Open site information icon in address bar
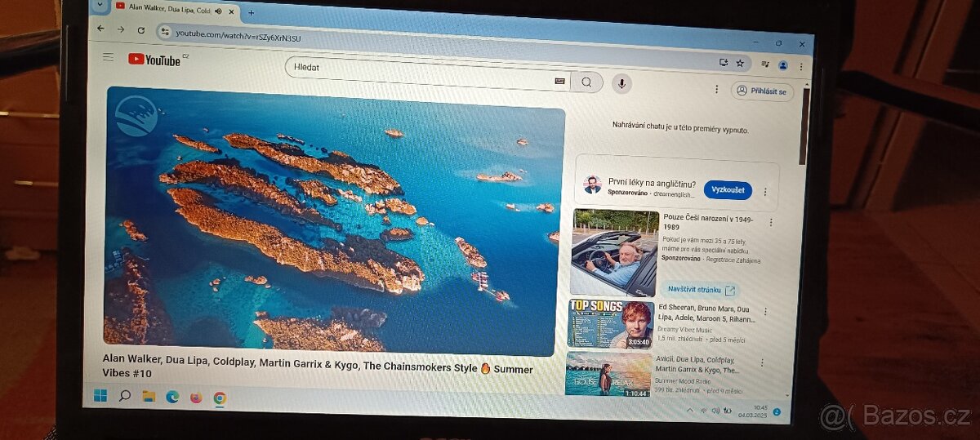Screen dimensions: 980x440 [164, 31]
